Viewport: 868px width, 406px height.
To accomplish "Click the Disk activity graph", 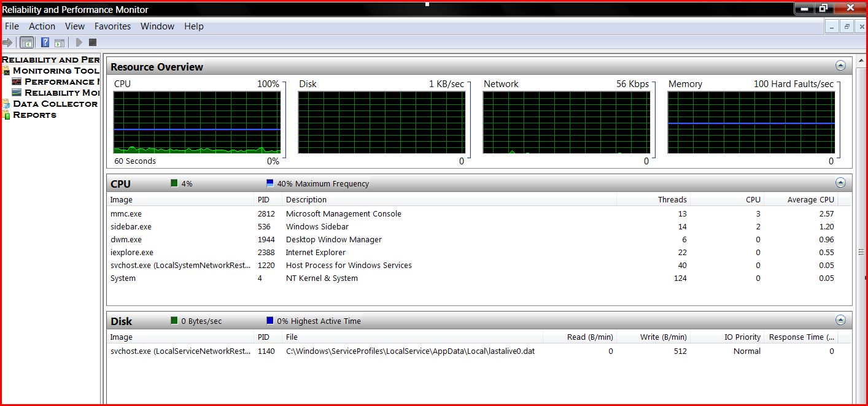I will tap(382, 122).
